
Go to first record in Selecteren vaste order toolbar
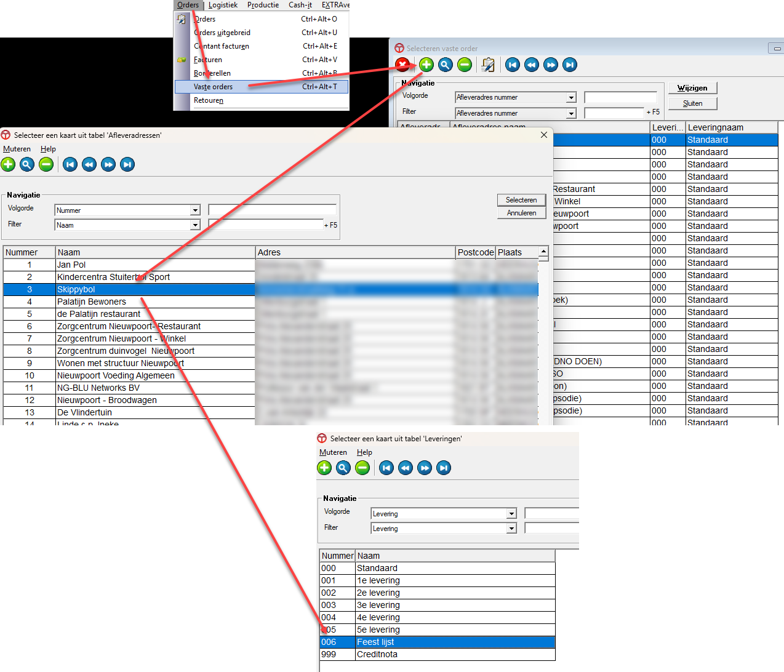(x=513, y=65)
